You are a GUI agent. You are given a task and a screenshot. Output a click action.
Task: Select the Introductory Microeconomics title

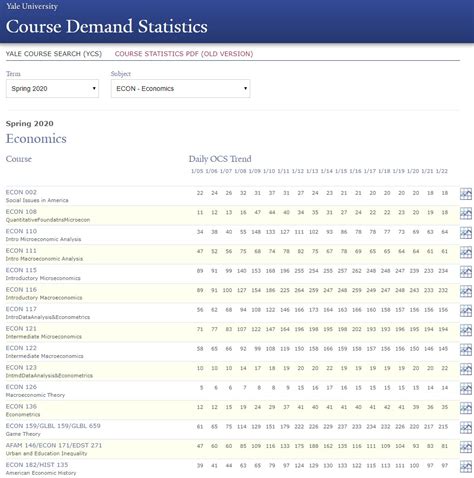pyautogui.click(x=43, y=278)
